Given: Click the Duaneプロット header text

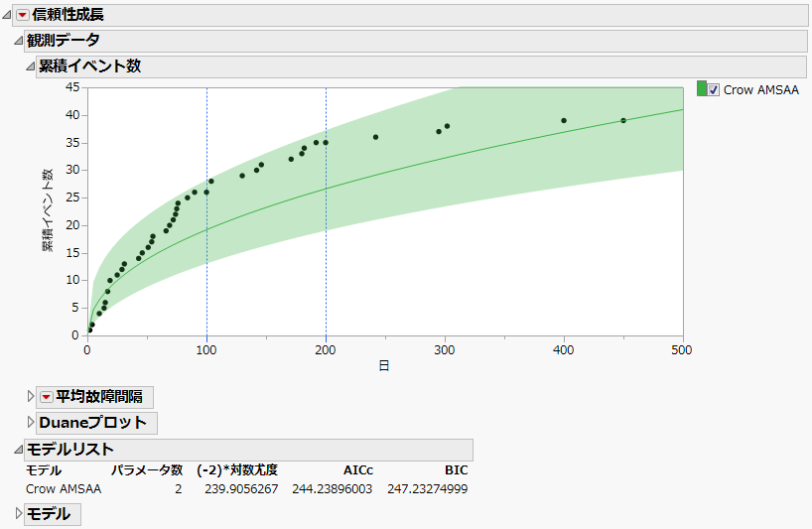Looking at the screenshot, I should coord(93,423).
